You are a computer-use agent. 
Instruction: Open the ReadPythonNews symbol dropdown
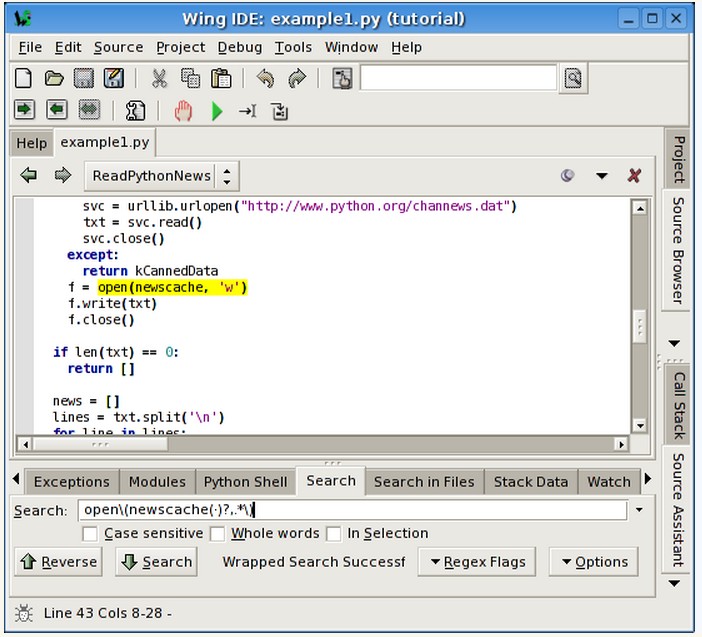(162, 176)
